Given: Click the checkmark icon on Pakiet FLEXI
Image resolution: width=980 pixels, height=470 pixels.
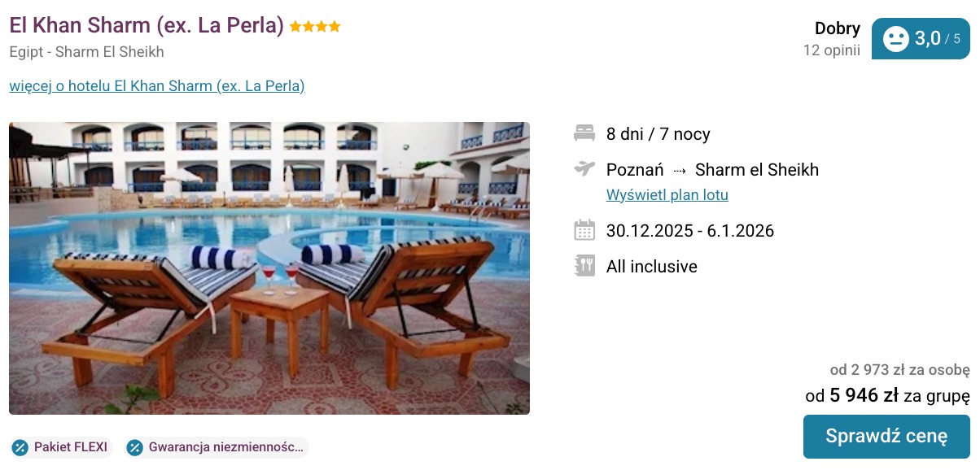Looking at the screenshot, I should (x=19, y=446).
